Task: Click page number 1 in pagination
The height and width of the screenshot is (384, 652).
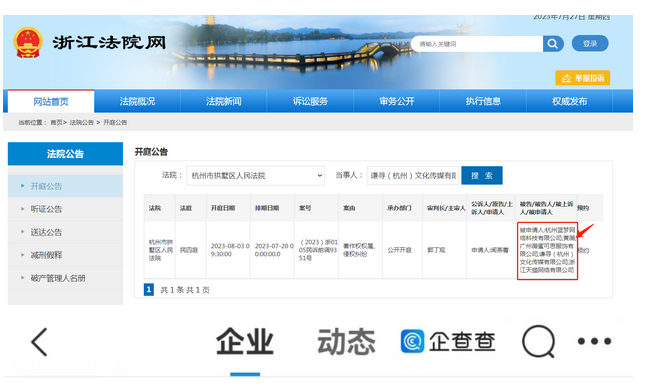Action: (x=148, y=290)
